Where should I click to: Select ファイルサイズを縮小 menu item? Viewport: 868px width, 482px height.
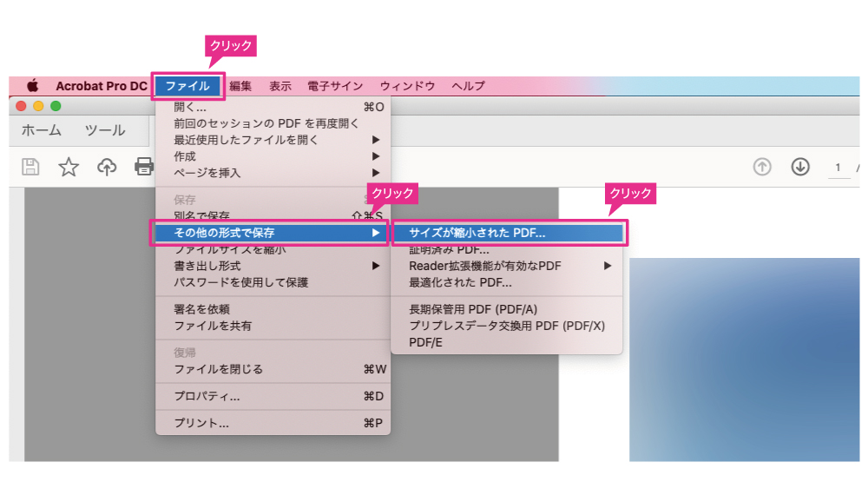pos(273,250)
